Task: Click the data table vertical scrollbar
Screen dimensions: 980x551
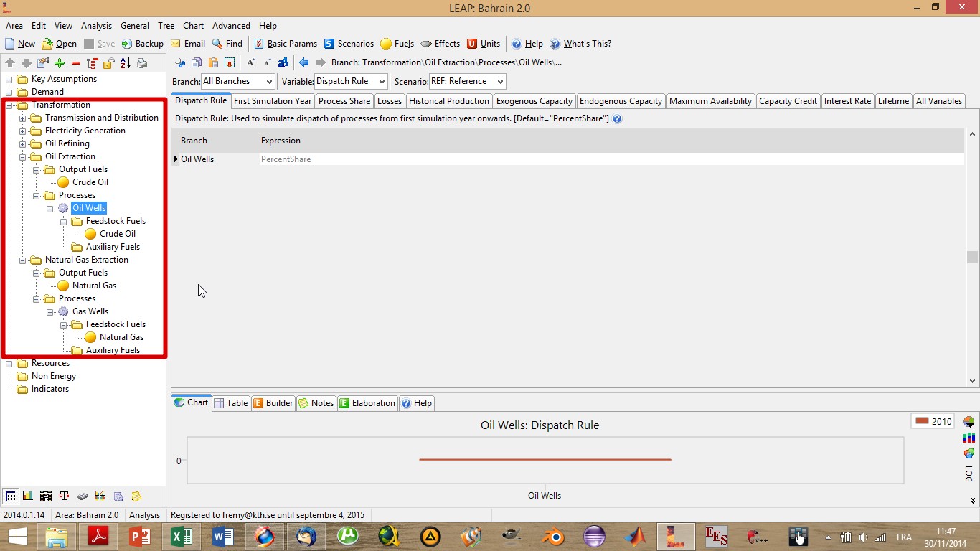Action: [x=973, y=258]
